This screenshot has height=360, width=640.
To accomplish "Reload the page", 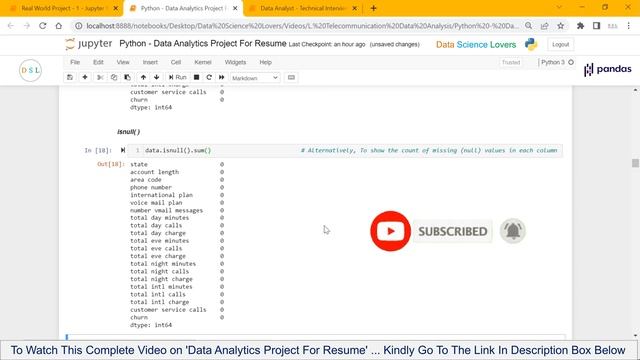I will click(x=42, y=26).
